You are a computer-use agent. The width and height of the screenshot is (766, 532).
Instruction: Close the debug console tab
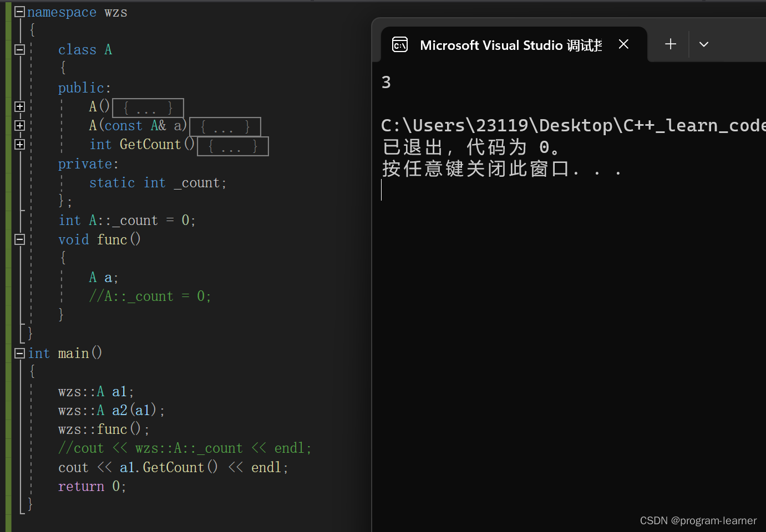623,44
